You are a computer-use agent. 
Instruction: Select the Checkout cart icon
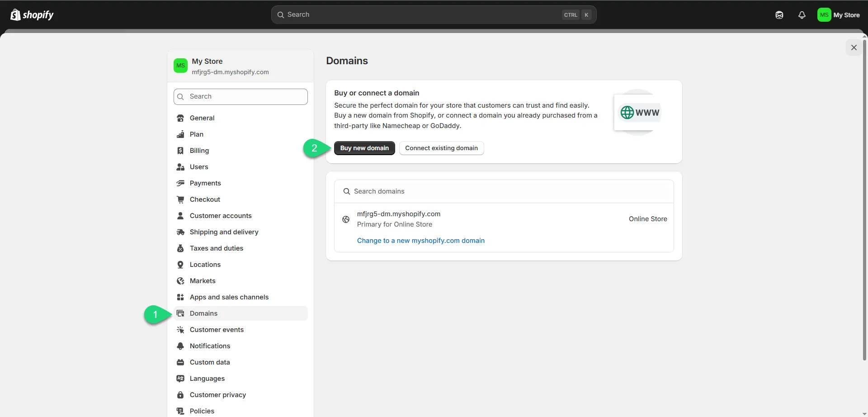[180, 199]
